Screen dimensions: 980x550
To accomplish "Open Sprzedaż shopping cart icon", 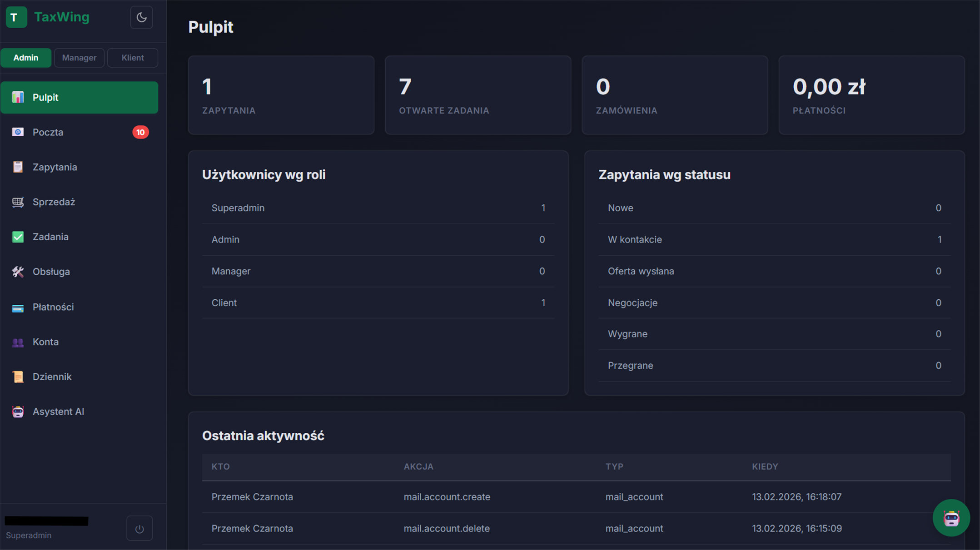I will click(18, 202).
